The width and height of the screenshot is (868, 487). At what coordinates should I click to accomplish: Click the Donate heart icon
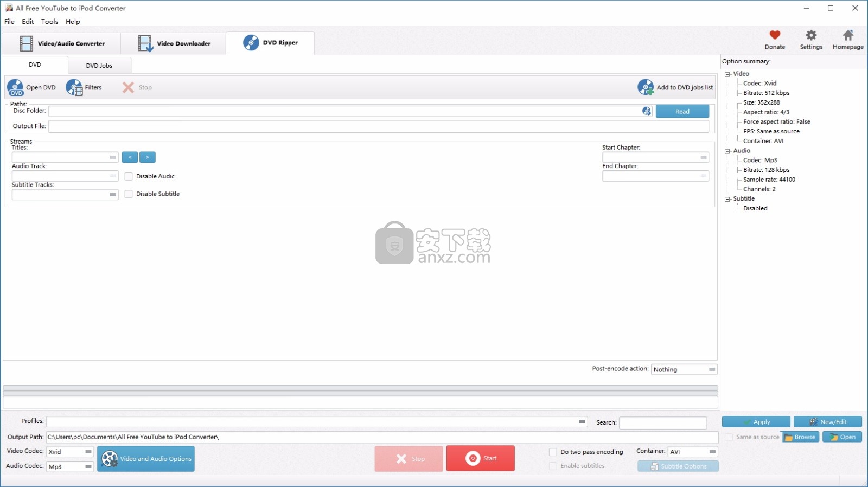[x=775, y=35]
